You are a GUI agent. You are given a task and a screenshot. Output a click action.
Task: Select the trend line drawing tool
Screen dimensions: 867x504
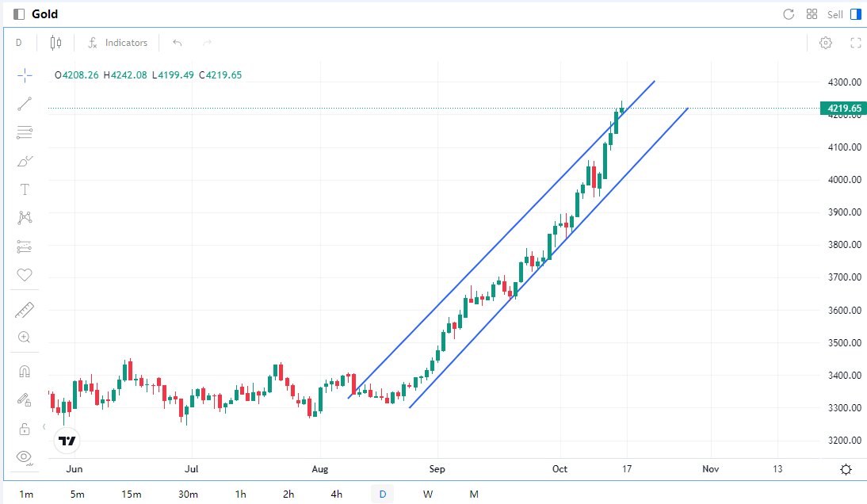click(x=25, y=104)
